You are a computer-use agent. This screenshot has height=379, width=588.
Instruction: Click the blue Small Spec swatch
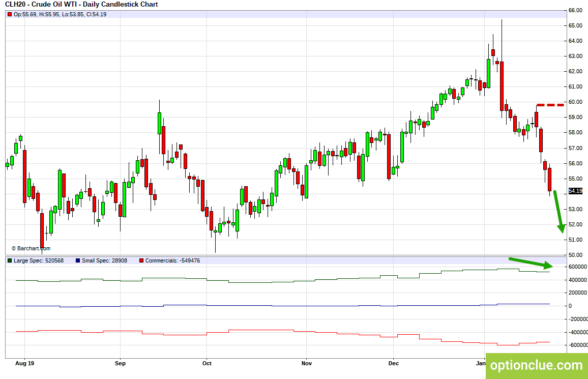[78, 260]
